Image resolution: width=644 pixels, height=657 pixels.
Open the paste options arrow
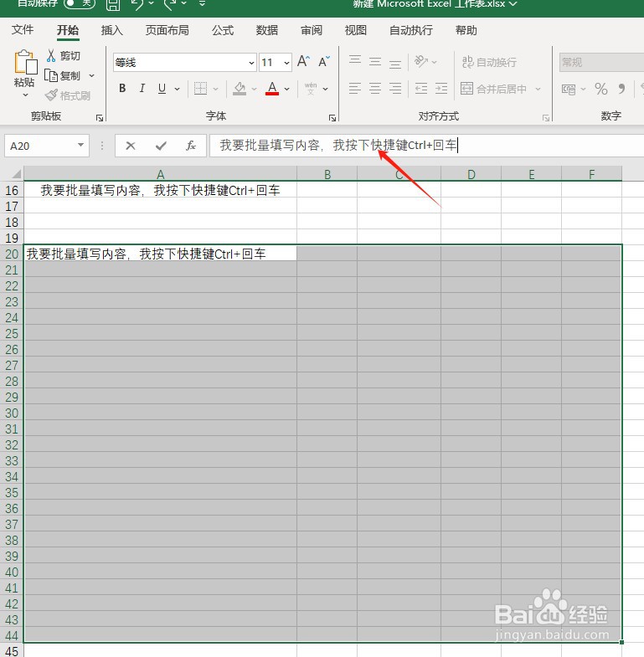[25, 95]
